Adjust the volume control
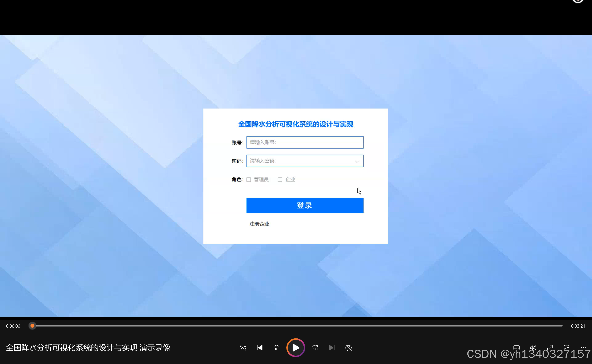The image size is (592, 364). 533,348
